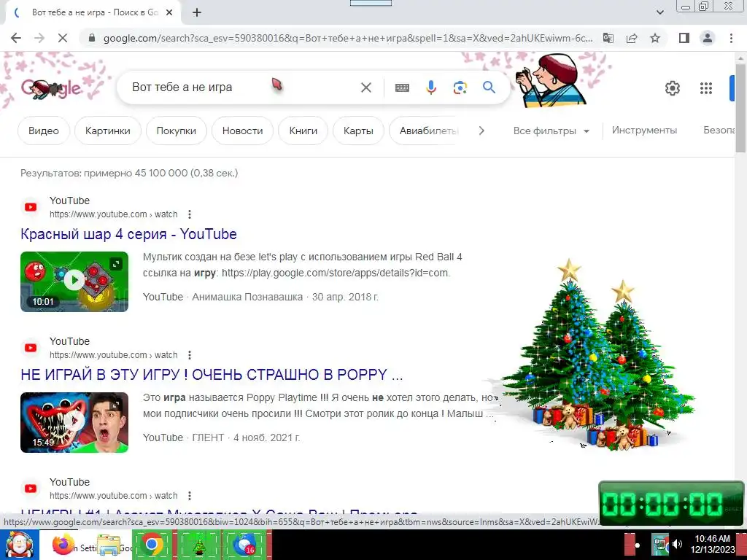Open options for Красный шар result
Screen dimensions: 747x560
190,214
